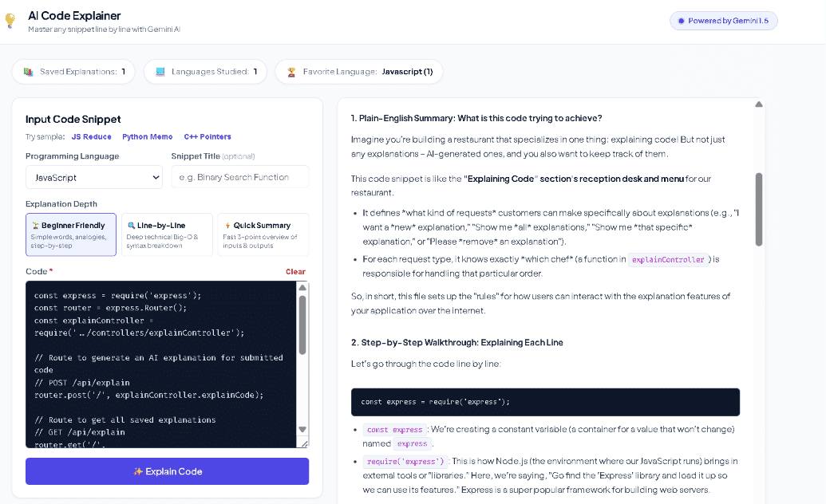Select Quick Summary explanation depth
Screen dimensions: 826x504
(263, 234)
